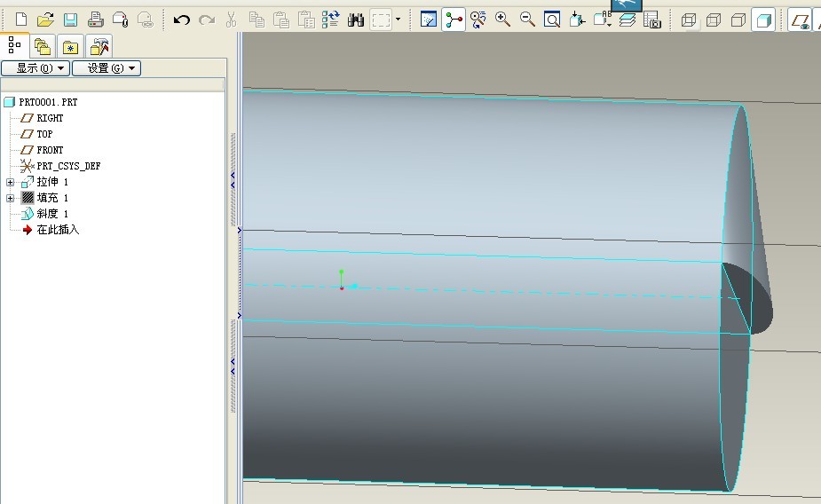Viewport: 821px width, 504px height.
Task: Launch the View Manager icon
Action: coord(651,20)
